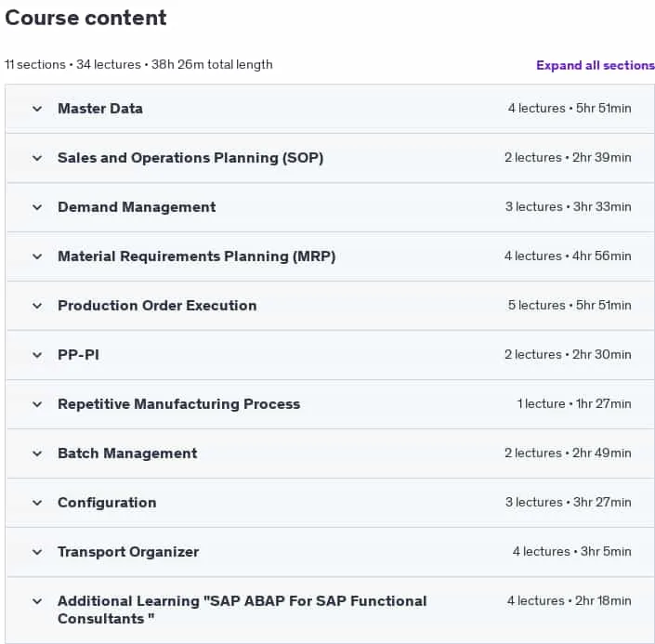
Task: Expand Demand Management section chevron
Action: click(37, 207)
